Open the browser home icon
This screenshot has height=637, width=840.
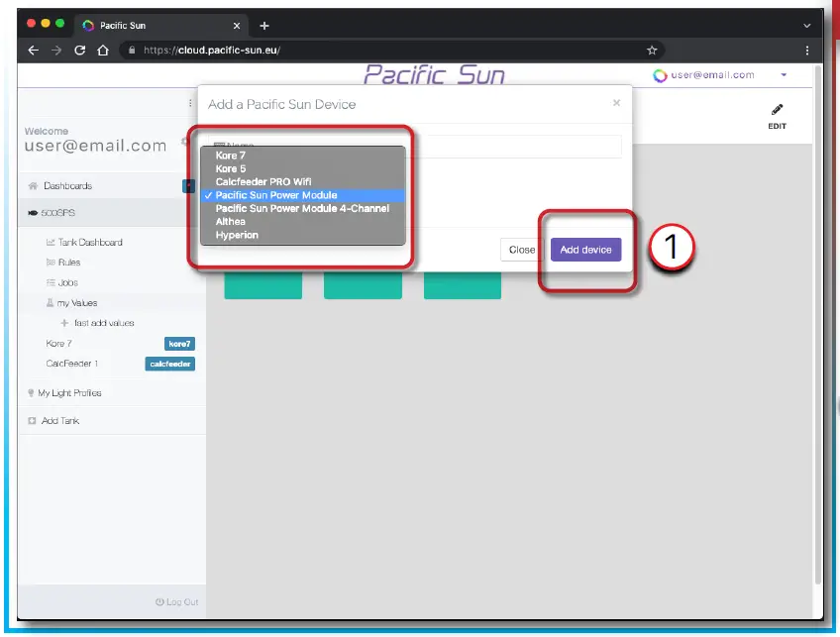pyautogui.click(x=103, y=51)
